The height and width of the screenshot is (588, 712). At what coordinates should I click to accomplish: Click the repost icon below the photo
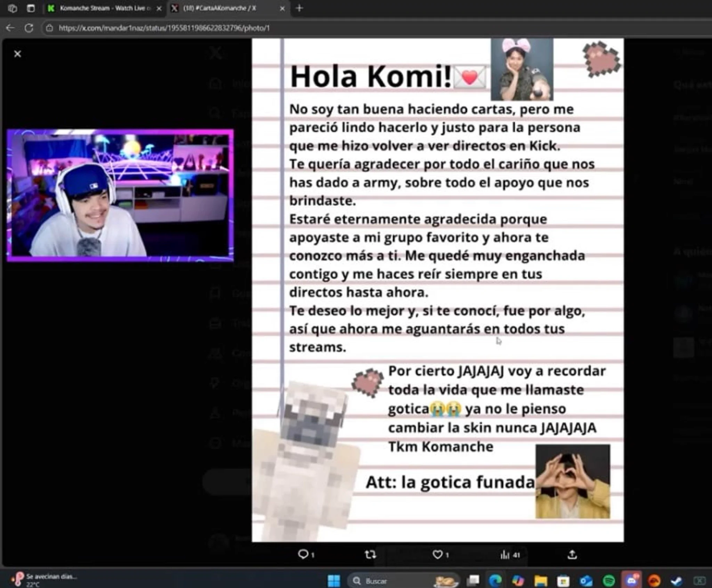pyautogui.click(x=371, y=554)
